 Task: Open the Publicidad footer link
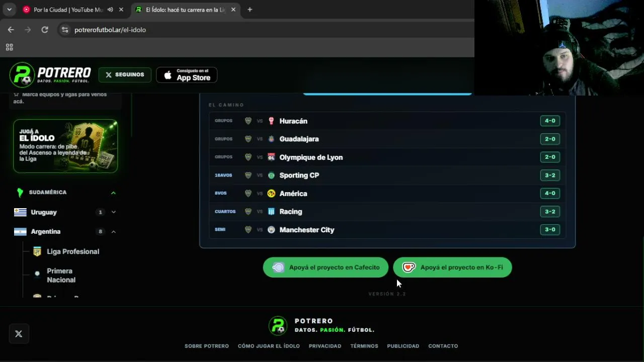pos(403,346)
